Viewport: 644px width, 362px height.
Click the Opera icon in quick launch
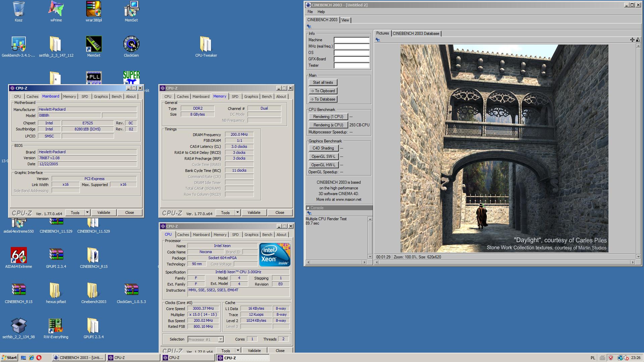pos(39,358)
